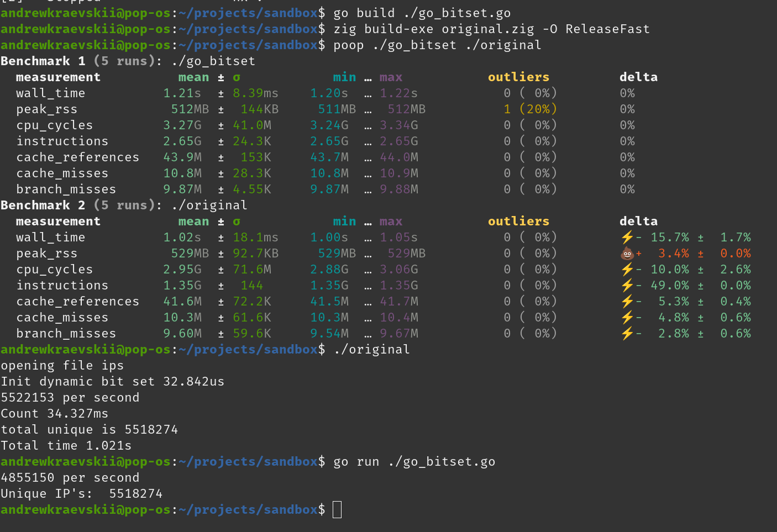Click the 'zig build-exe original.zig' command text
The height and width of the screenshot is (532, 777).
coord(434,29)
